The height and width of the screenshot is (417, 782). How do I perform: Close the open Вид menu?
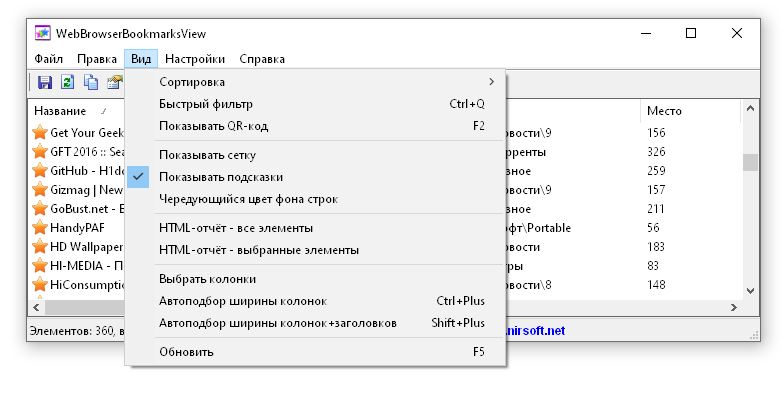pyautogui.click(x=141, y=59)
